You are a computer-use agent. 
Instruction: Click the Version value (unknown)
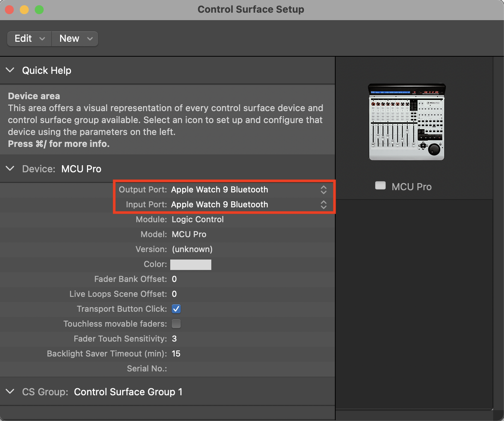[x=192, y=249]
